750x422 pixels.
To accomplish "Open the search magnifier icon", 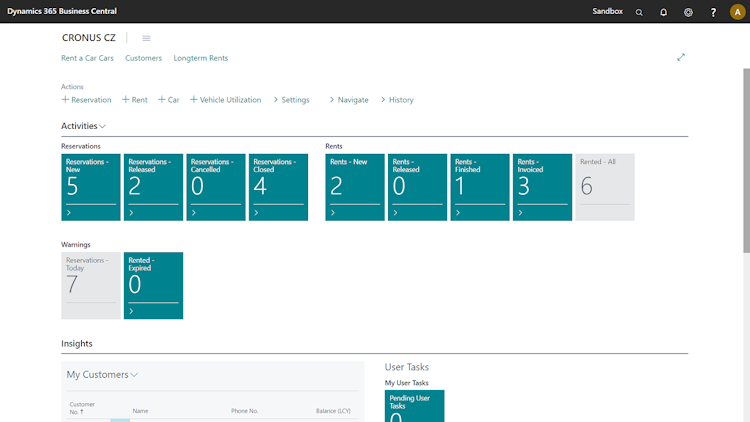I will tap(639, 12).
